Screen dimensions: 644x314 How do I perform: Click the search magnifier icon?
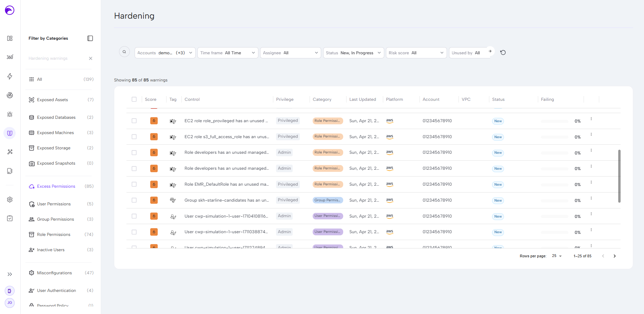pos(124,52)
